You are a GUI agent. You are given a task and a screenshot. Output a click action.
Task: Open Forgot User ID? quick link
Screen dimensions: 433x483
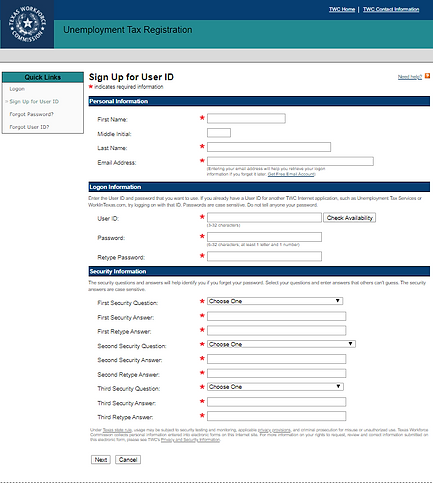tap(29, 127)
